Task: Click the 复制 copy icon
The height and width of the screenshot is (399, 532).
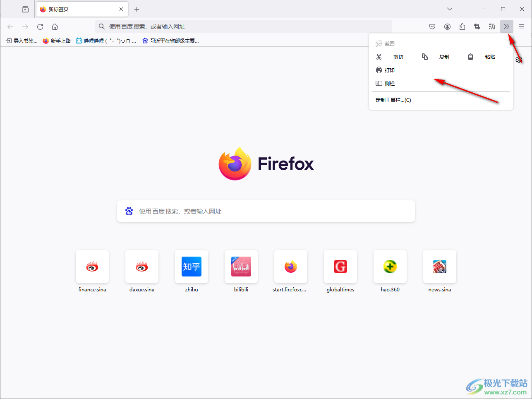Action: (x=425, y=57)
